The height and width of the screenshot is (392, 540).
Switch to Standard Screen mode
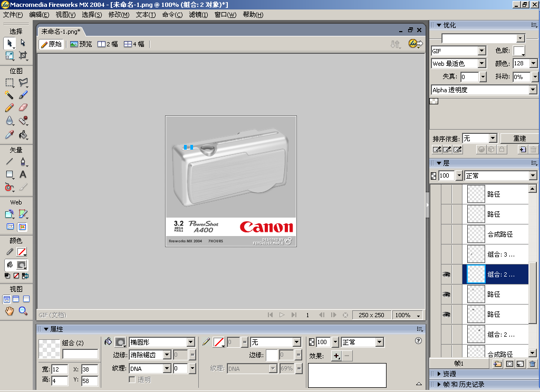click(x=6, y=299)
